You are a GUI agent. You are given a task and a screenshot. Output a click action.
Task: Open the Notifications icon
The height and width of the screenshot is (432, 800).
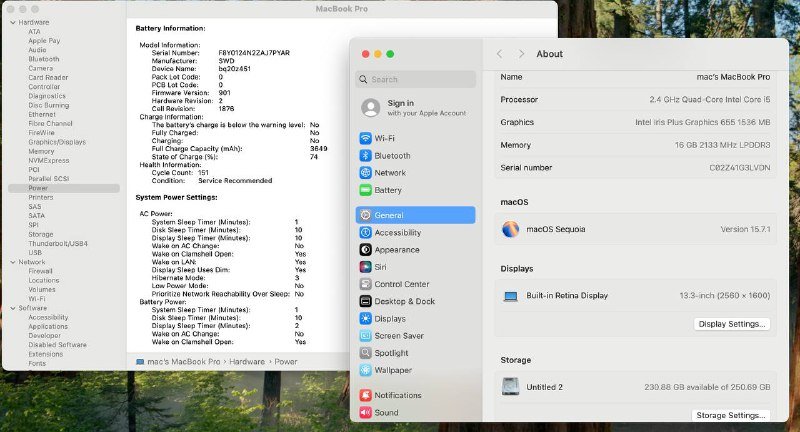click(x=365, y=395)
